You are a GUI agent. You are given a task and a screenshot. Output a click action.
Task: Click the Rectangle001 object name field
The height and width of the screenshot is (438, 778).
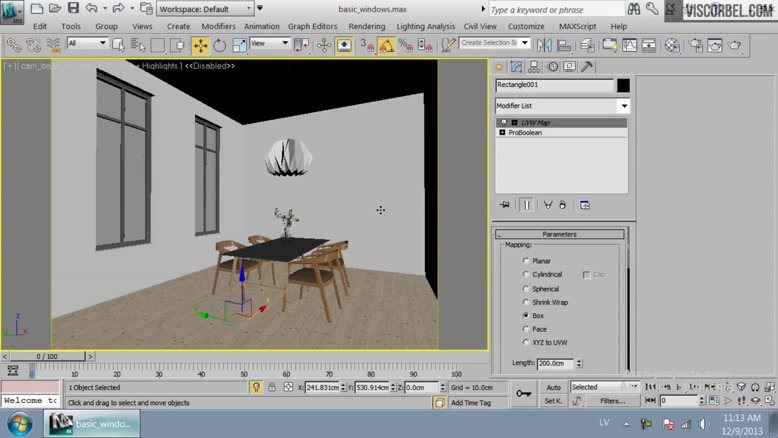tap(553, 86)
